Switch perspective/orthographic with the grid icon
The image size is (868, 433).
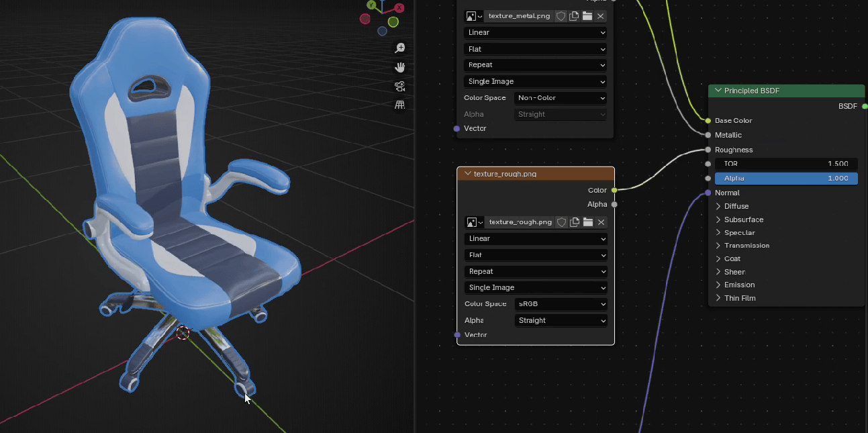click(x=400, y=105)
